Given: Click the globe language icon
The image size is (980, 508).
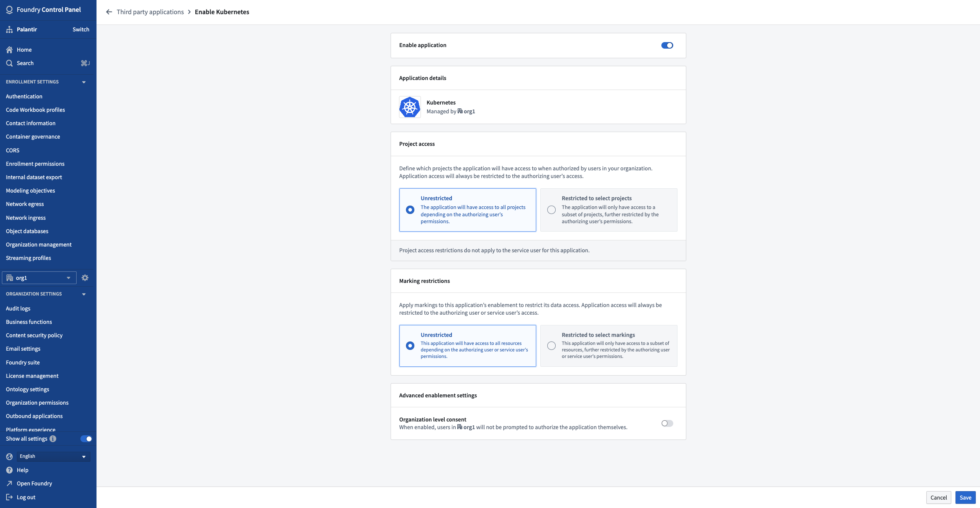Looking at the screenshot, I should coord(10,456).
